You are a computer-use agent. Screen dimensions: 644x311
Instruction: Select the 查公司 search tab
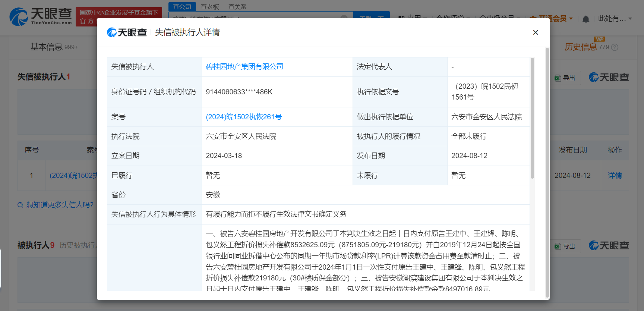pyautogui.click(x=182, y=7)
